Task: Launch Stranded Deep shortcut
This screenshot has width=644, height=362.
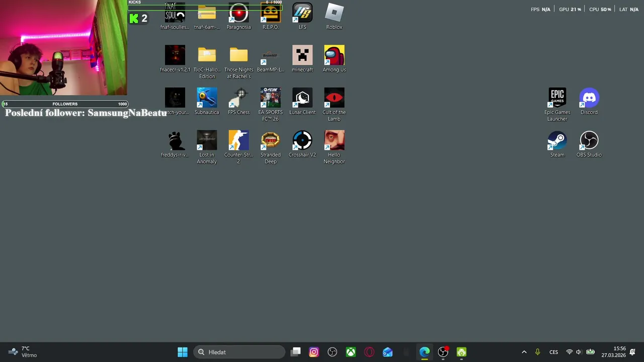Action: click(x=270, y=147)
